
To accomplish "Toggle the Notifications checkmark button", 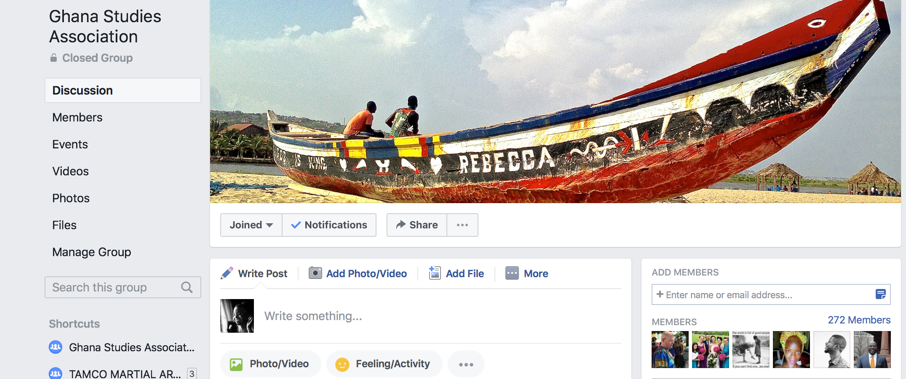I will [x=329, y=225].
